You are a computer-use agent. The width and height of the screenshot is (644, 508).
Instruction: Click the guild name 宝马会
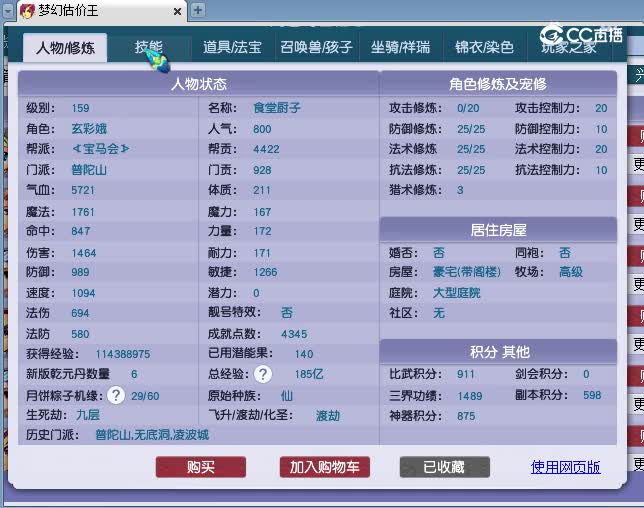click(x=101, y=149)
